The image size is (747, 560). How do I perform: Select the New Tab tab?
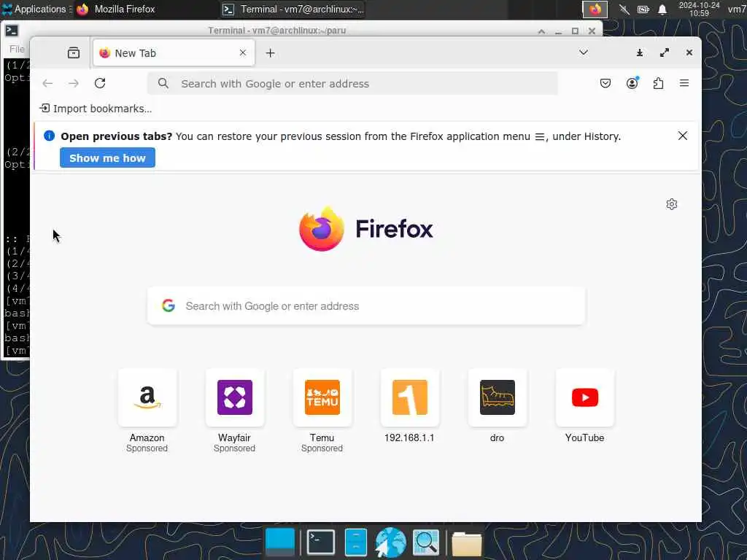tap(174, 52)
